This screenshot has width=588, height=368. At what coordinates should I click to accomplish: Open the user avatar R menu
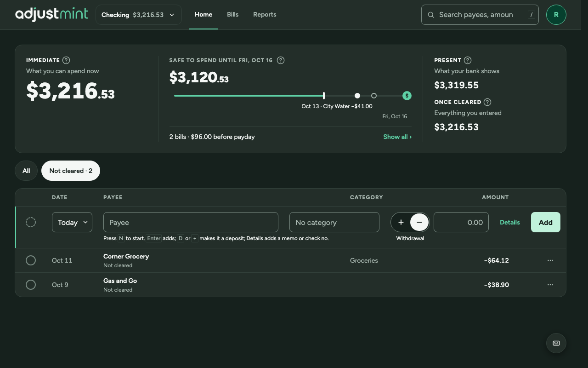[556, 15]
